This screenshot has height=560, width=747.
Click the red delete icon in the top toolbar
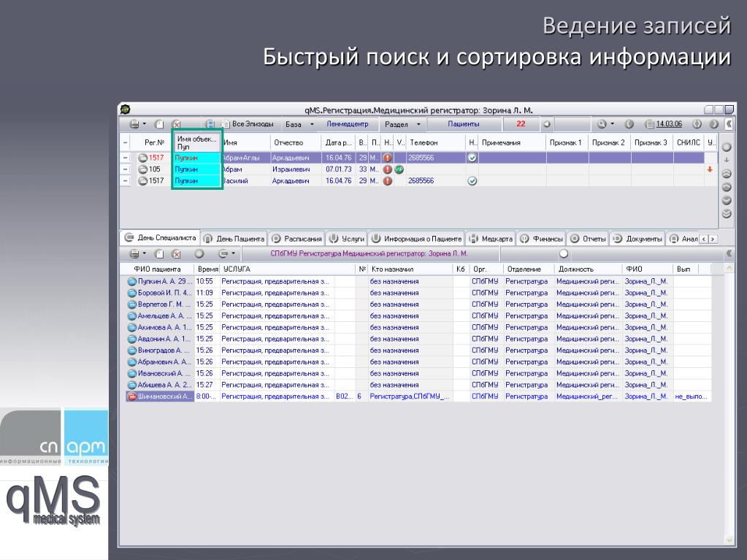point(176,124)
